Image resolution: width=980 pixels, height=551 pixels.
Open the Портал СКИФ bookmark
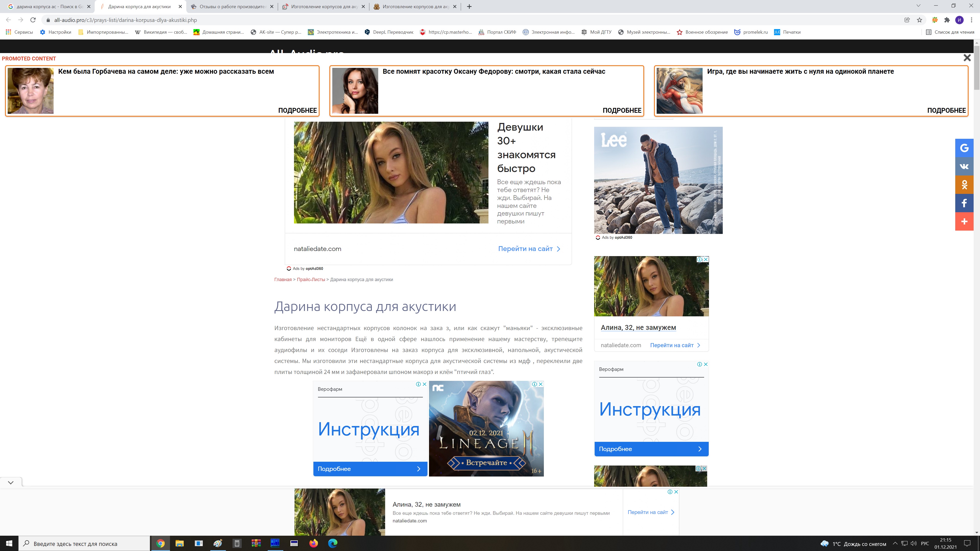(x=497, y=32)
